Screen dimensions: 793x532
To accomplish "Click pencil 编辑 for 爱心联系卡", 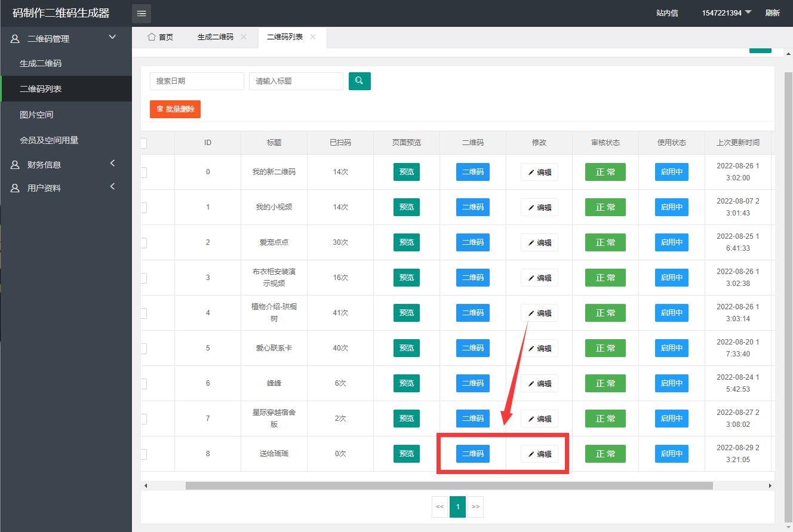I will tap(539, 349).
